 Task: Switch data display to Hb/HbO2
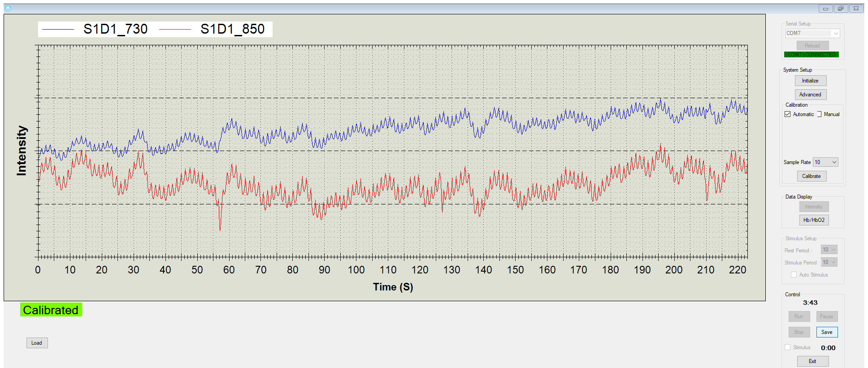pos(814,220)
